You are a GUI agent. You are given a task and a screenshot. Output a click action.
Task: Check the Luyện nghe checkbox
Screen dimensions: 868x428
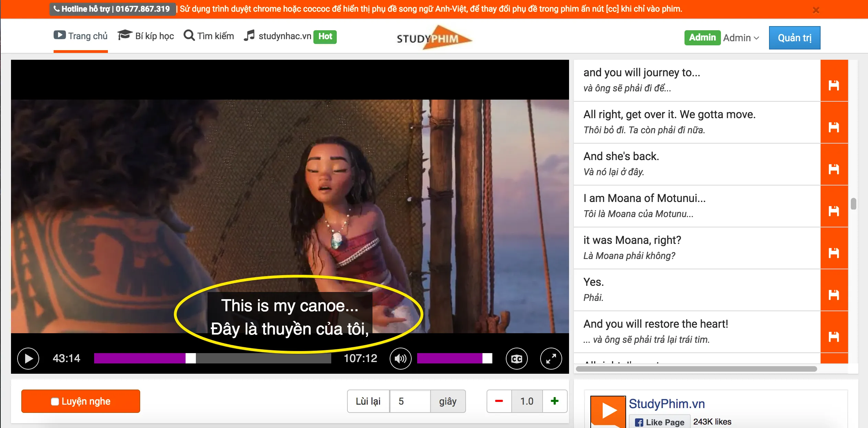pyautogui.click(x=55, y=401)
